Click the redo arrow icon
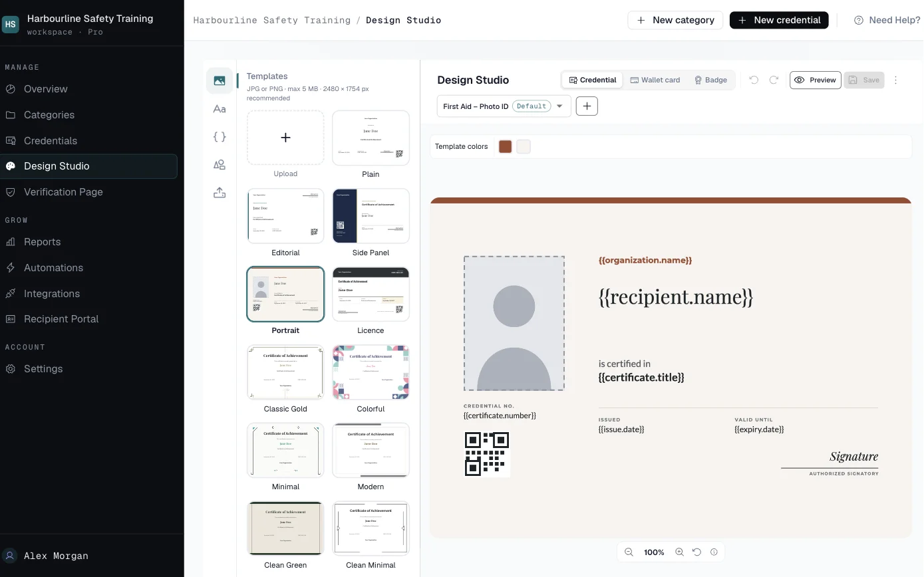Image resolution: width=924 pixels, height=577 pixels. click(774, 80)
